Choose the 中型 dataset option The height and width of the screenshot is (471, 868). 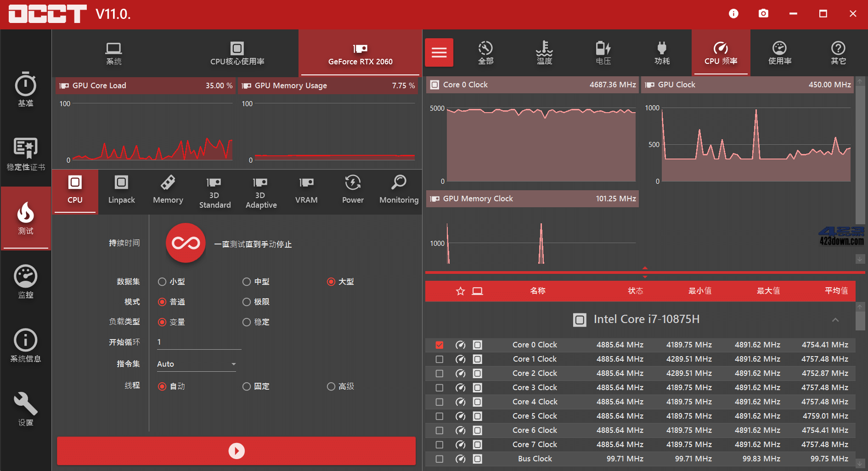[246, 282]
